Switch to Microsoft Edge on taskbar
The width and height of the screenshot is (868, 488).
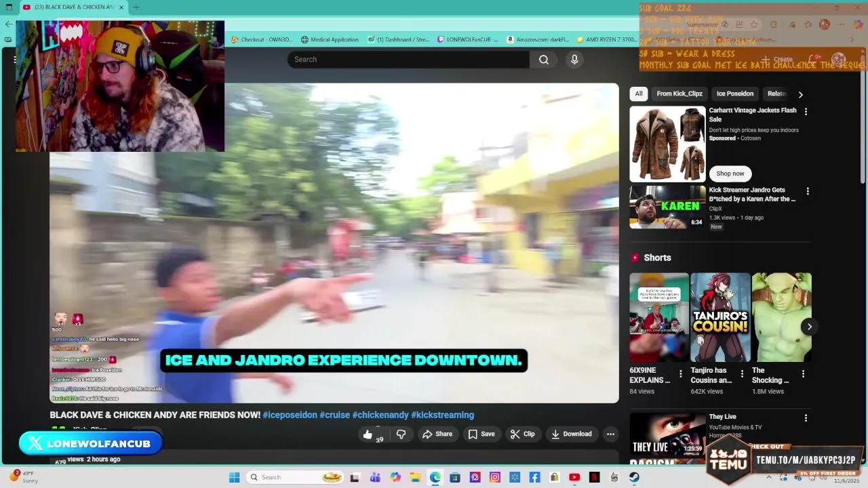(x=435, y=477)
